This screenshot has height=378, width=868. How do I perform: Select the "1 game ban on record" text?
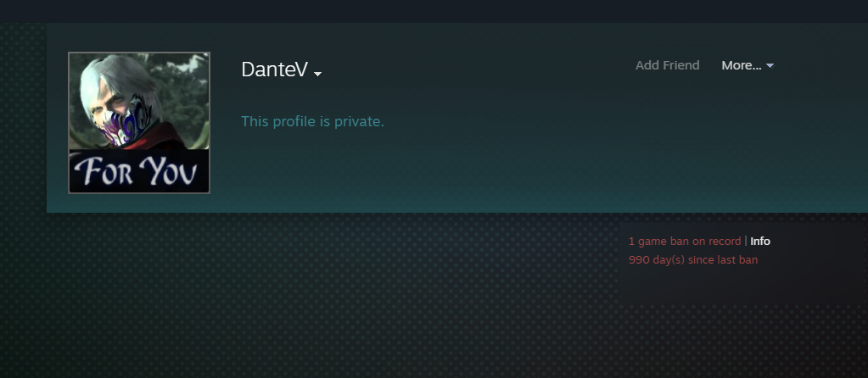coord(685,241)
